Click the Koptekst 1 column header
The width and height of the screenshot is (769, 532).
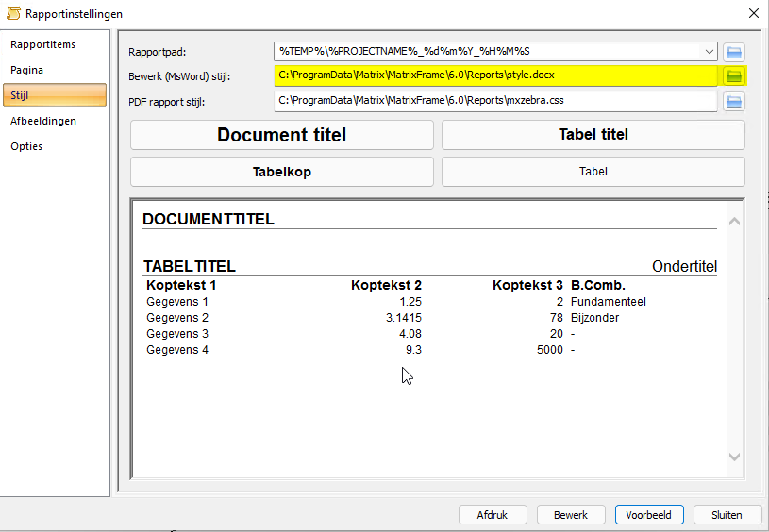[181, 286]
